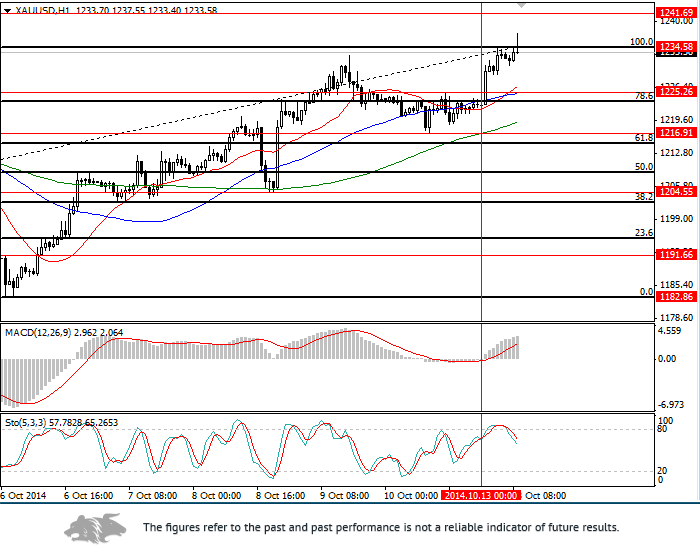Screen dimensions: 700x552
Task: Click the Fibonacci 23.6 level label
Action: pos(644,233)
